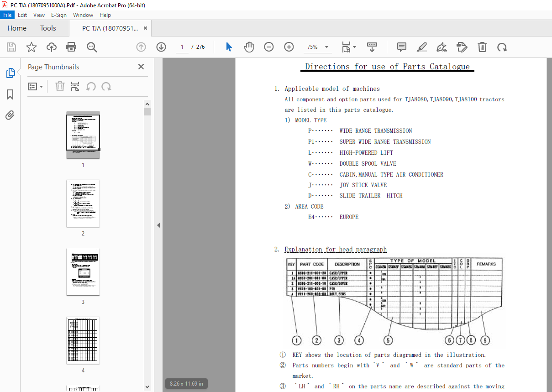Click the Print file icon
The width and height of the screenshot is (552, 392).
pos(71,47)
